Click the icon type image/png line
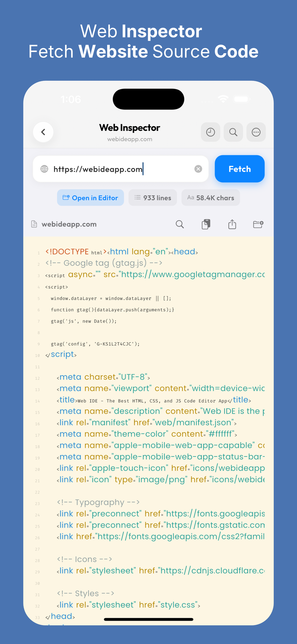297x644 pixels. click(x=161, y=480)
